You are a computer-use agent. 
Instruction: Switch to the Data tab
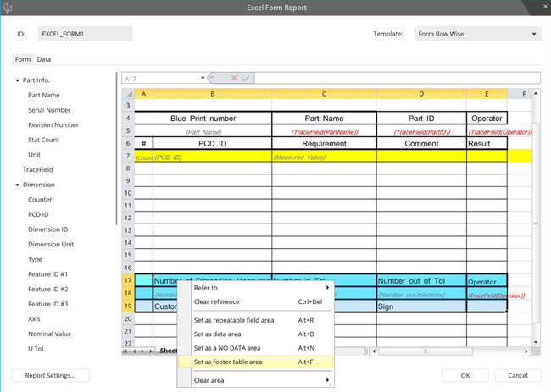(43, 59)
